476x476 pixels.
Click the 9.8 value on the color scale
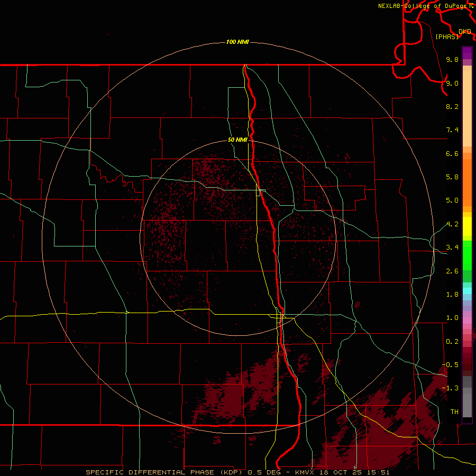click(x=452, y=59)
